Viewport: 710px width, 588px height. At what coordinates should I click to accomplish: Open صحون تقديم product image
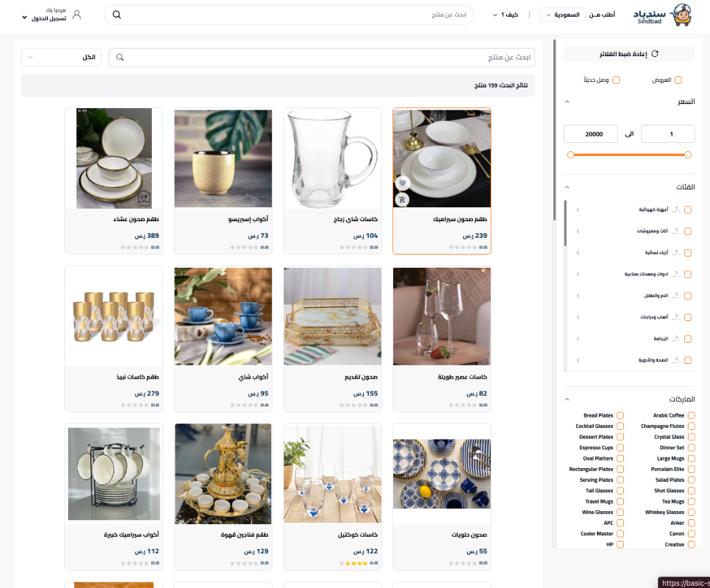coord(332,316)
